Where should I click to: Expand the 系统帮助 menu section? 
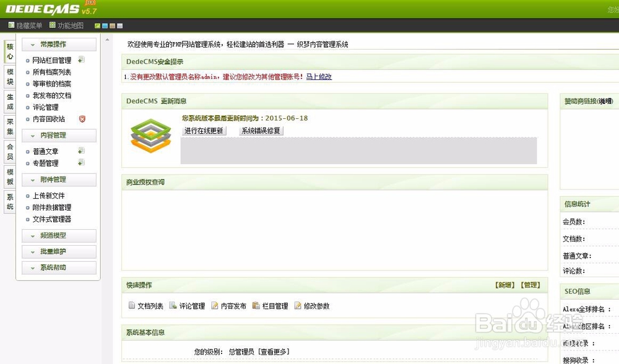tap(59, 267)
